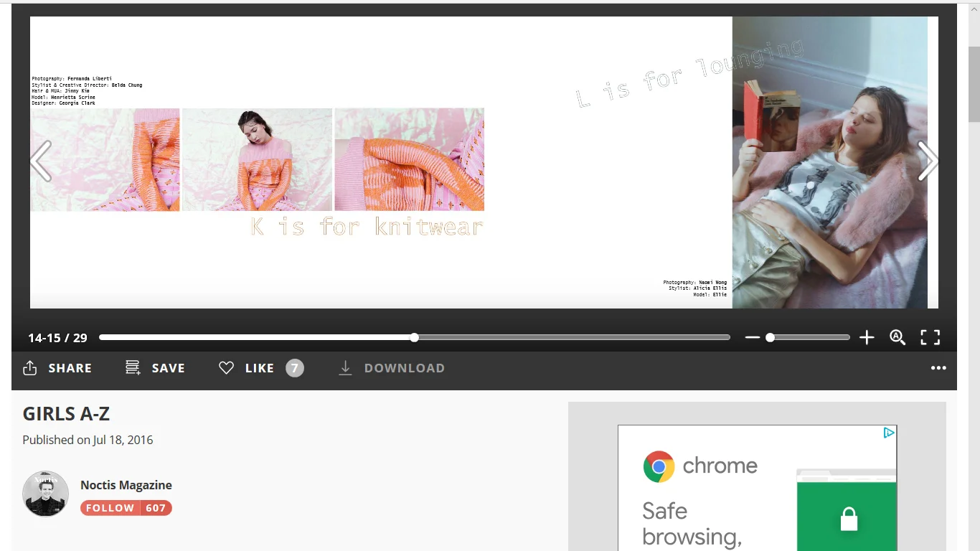Enter fullscreen reading mode

click(930, 337)
